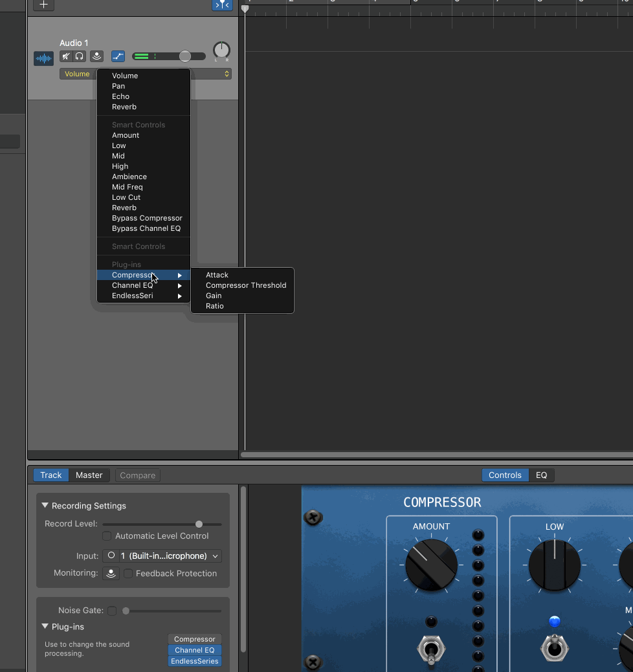
Task: Switch to the Master tab
Action: coord(89,475)
